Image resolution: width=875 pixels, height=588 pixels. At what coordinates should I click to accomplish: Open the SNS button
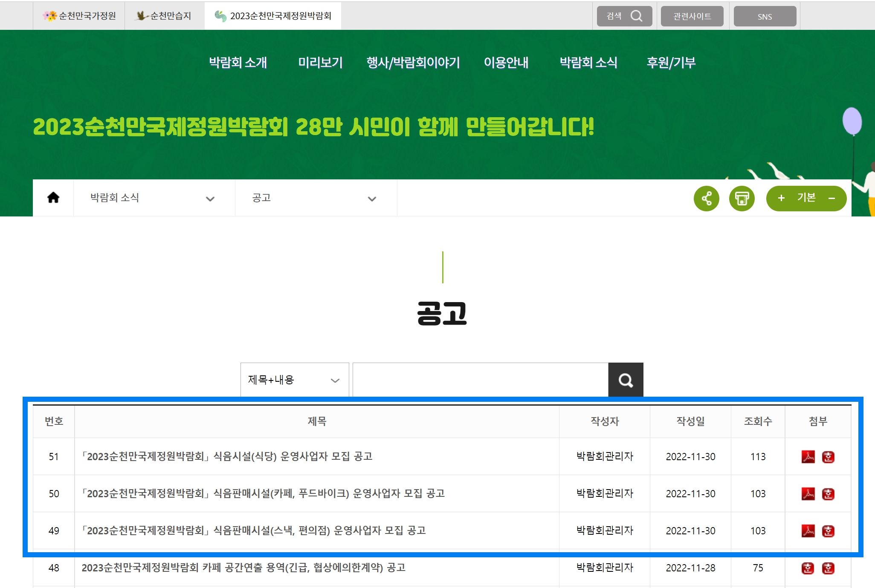pyautogui.click(x=765, y=16)
